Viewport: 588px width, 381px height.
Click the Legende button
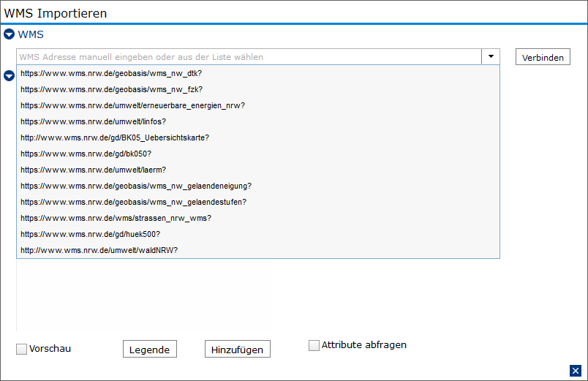pos(150,349)
